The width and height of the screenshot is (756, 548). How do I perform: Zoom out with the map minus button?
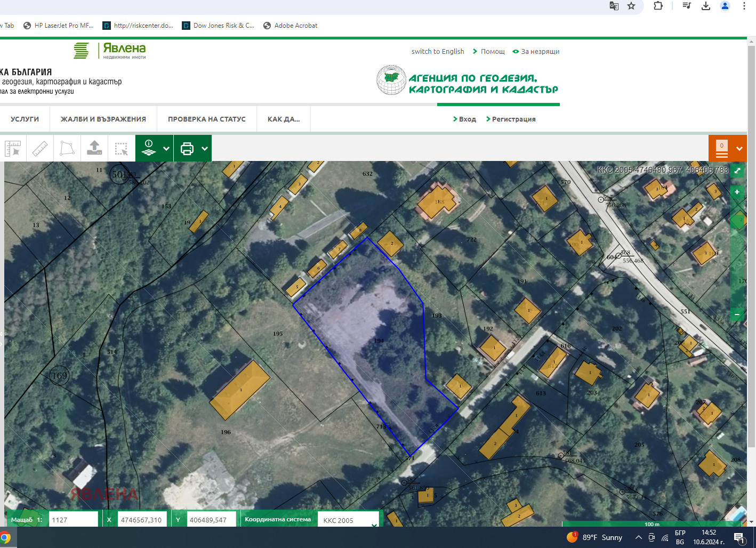click(737, 315)
